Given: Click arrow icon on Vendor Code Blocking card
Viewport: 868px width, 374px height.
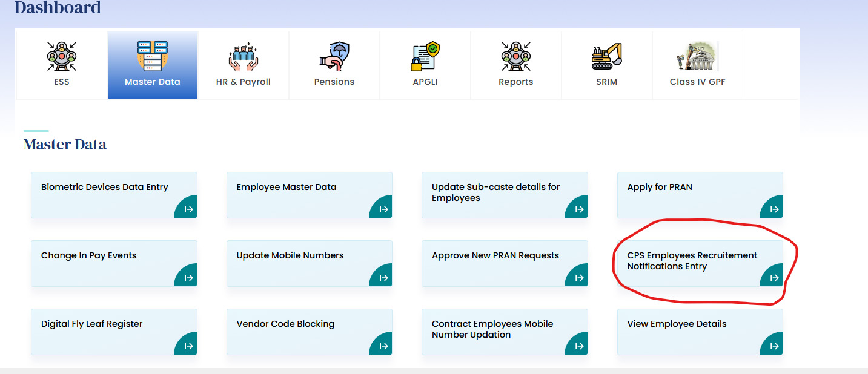Looking at the screenshot, I should click(x=383, y=346).
